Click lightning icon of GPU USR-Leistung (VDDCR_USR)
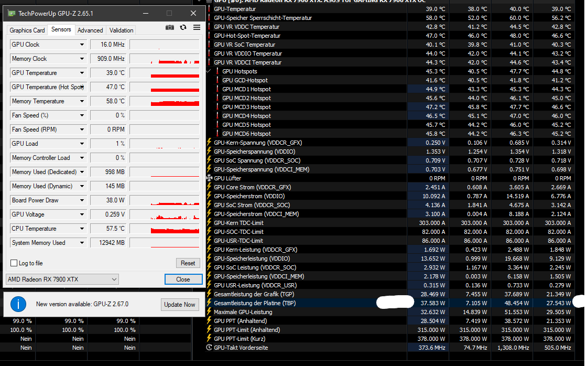This screenshot has width=588, height=366. click(x=209, y=285)
